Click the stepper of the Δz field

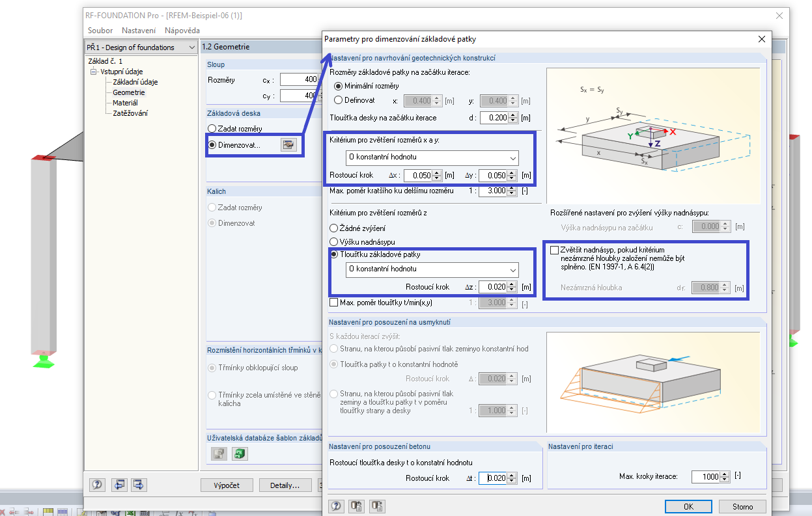click(513, 287)
